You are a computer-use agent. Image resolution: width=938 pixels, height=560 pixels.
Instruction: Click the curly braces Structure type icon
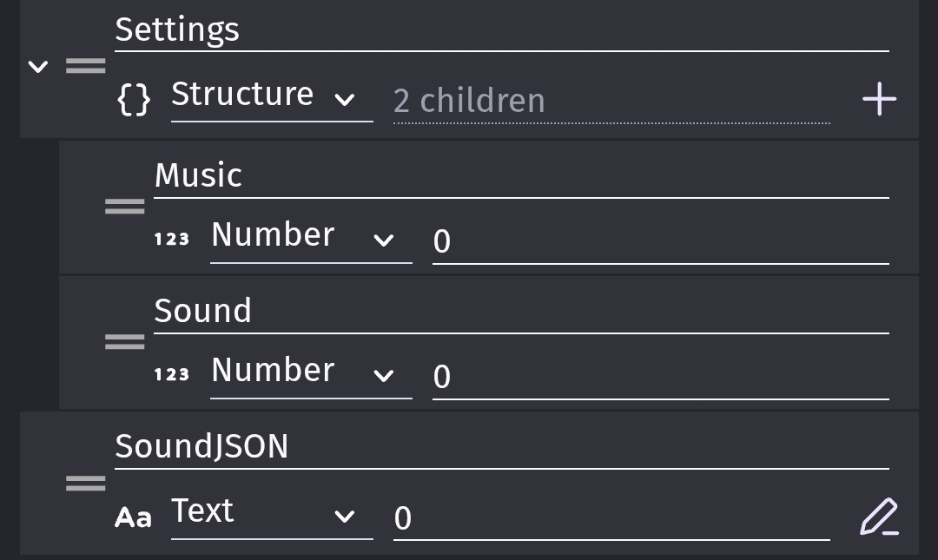point(134,99)
